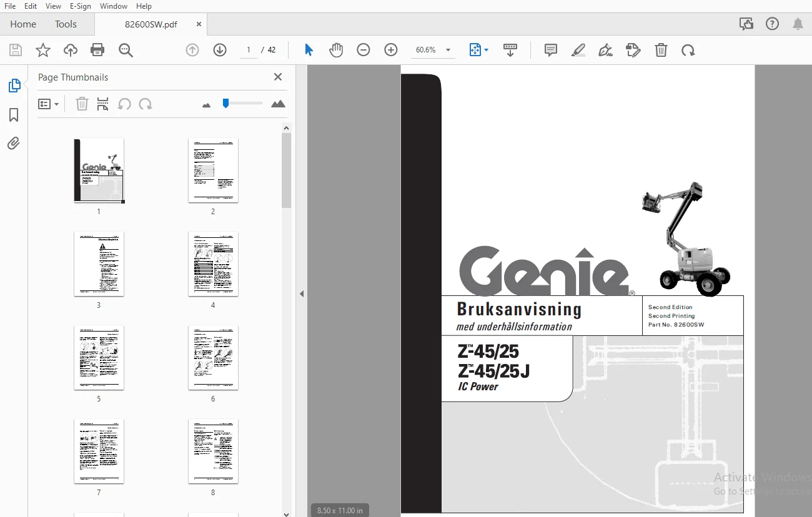Open the Edit menu

pos(31,6)
